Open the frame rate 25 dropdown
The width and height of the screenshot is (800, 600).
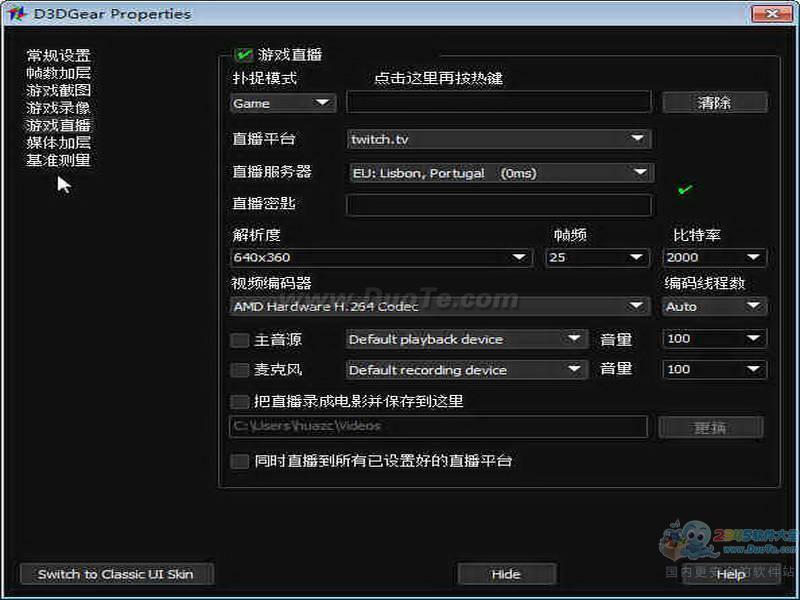pyautogui.click(x=597, y=257)
